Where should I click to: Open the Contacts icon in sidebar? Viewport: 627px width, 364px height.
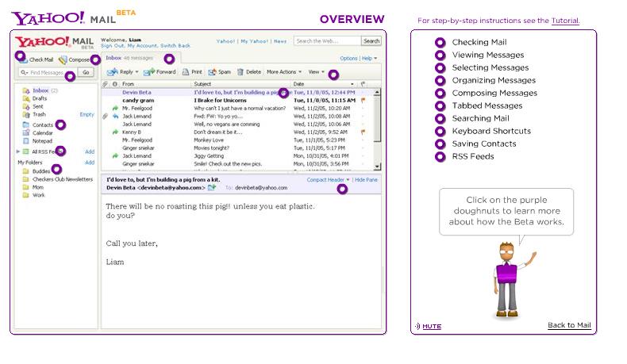point(26,125)
